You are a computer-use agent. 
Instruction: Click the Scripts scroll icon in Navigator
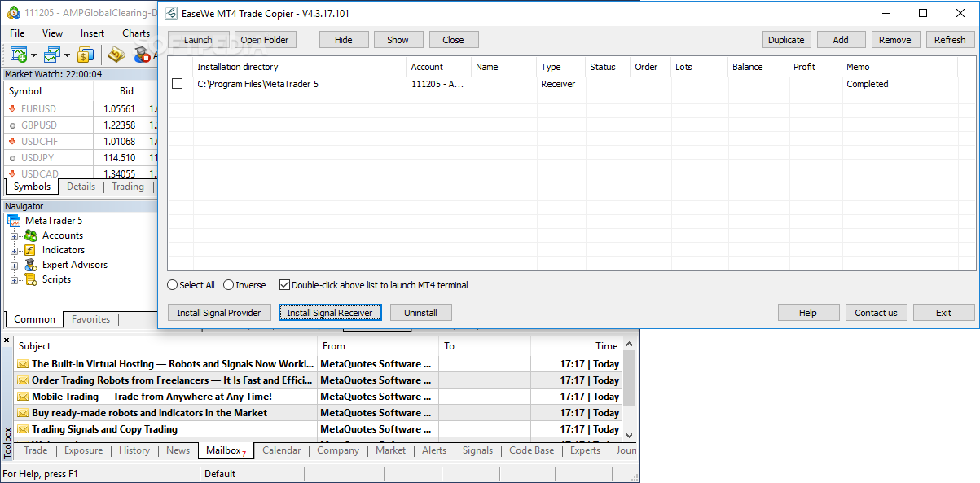click(31, 279)
